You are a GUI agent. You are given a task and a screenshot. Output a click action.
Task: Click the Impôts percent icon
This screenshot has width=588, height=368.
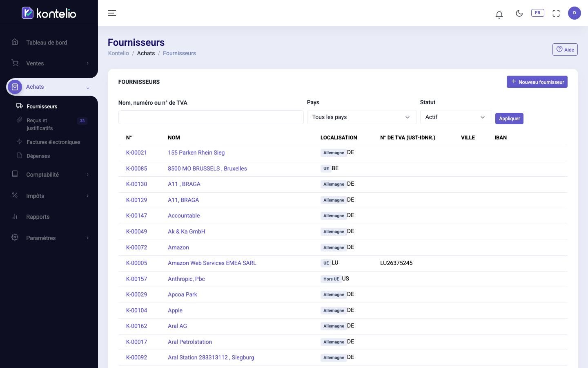pyautogui.click(x=15, y=195)
